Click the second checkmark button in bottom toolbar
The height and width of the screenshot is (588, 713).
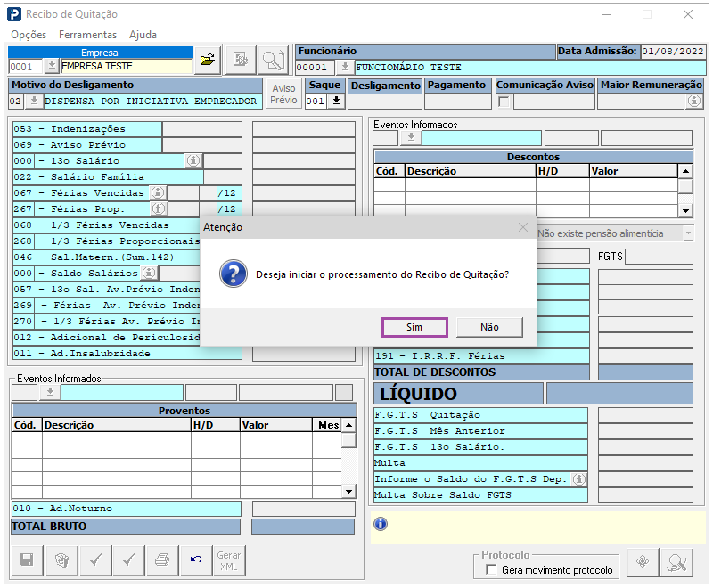(x=129, y=560)
